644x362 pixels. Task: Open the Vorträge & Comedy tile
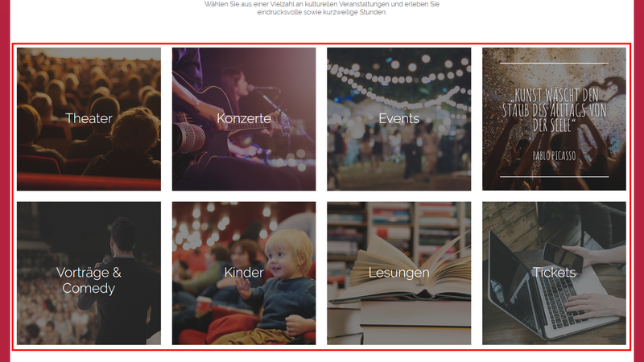[x=89, y=273]
